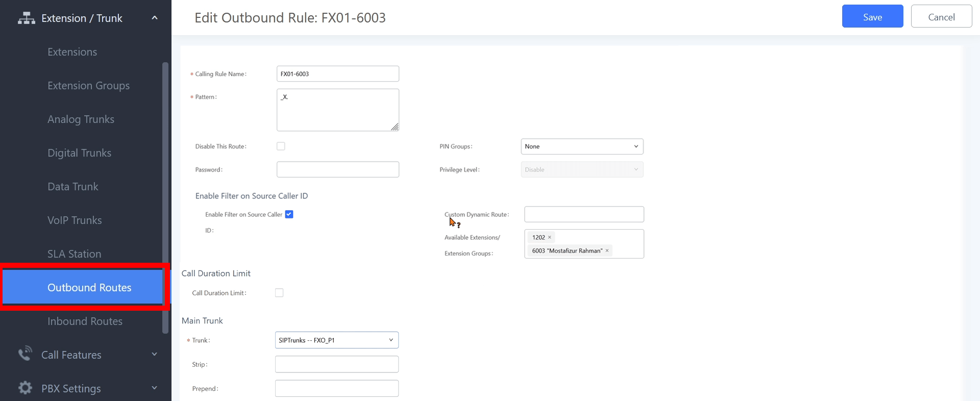Uncheck Enable Filter on Source Caller ID
Screen dimensions: 980x401
pyautogui.click(x=289, y=214)
